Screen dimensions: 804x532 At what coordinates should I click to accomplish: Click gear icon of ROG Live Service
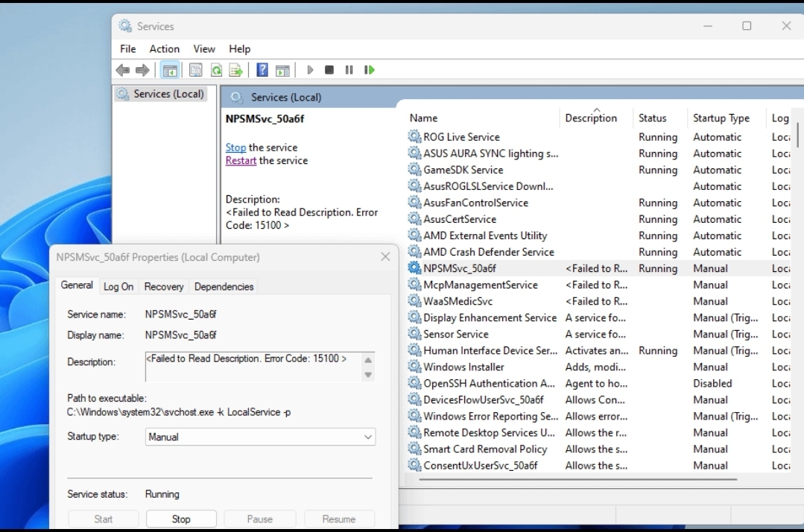point(414,136)
